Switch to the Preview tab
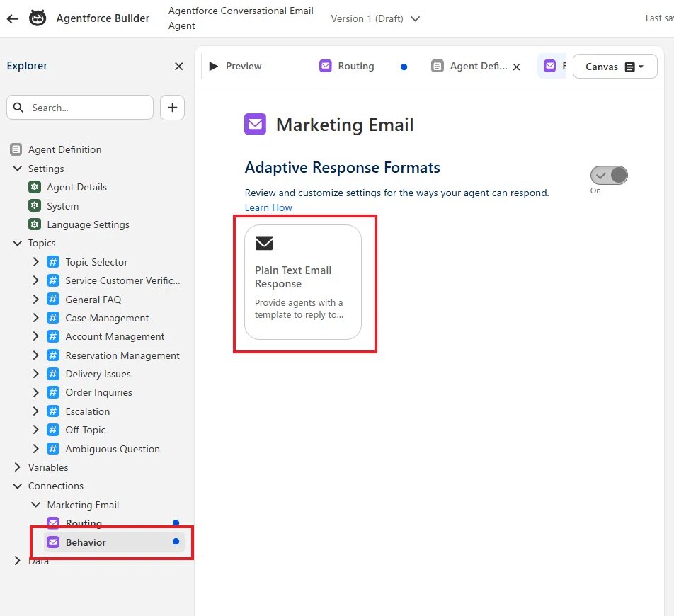The height and width of the screenshot is (616, 674). pyautogui.click(x=235, y=66)
